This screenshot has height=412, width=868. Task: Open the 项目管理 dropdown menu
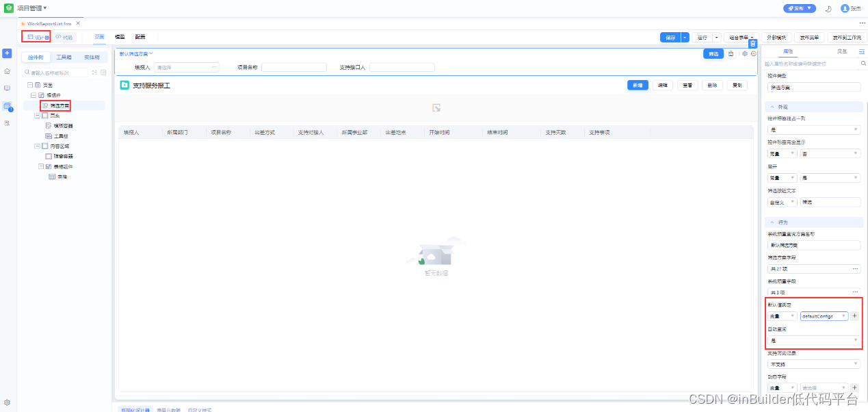coord(31,8)
